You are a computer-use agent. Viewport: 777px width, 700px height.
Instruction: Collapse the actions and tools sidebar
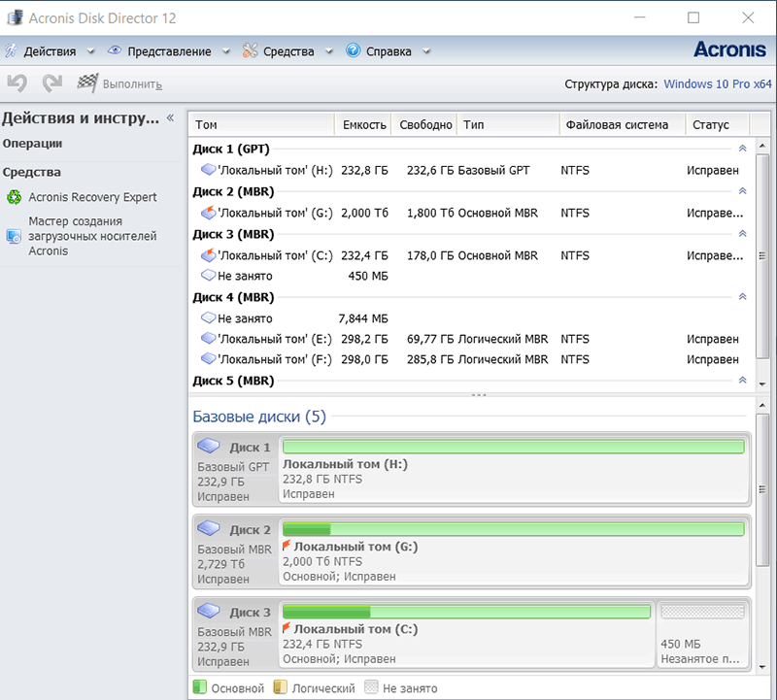(x=171, y=117)
